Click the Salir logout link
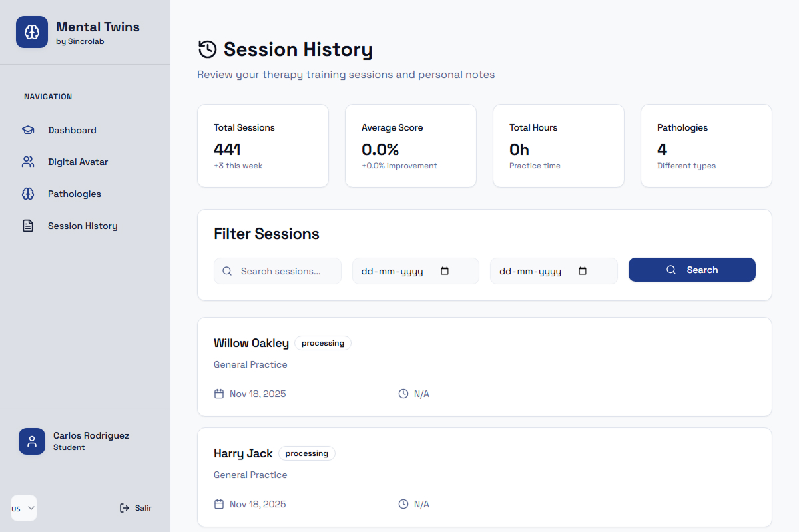This screenshot has width=799, height=532. tap(143, 508)
